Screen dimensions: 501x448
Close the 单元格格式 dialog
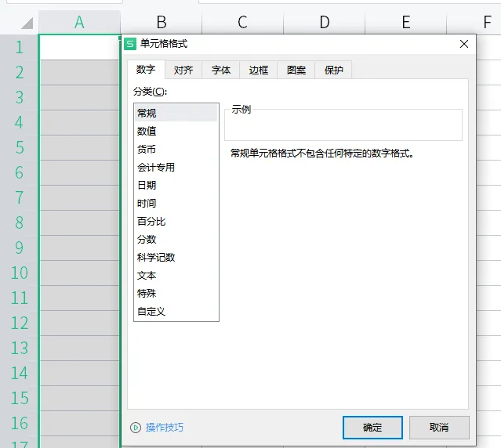[464, 44]
